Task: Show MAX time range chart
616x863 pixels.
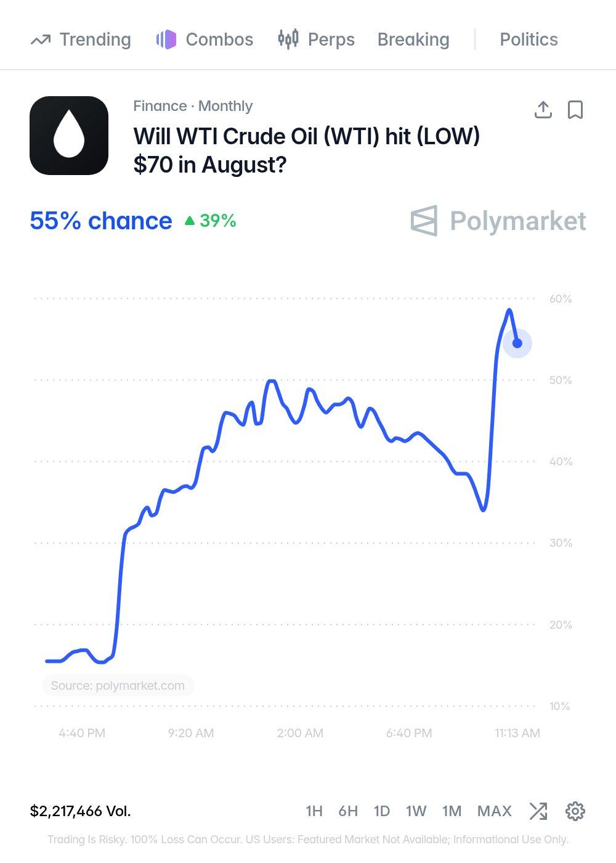Action: click(x=495, y=811)
